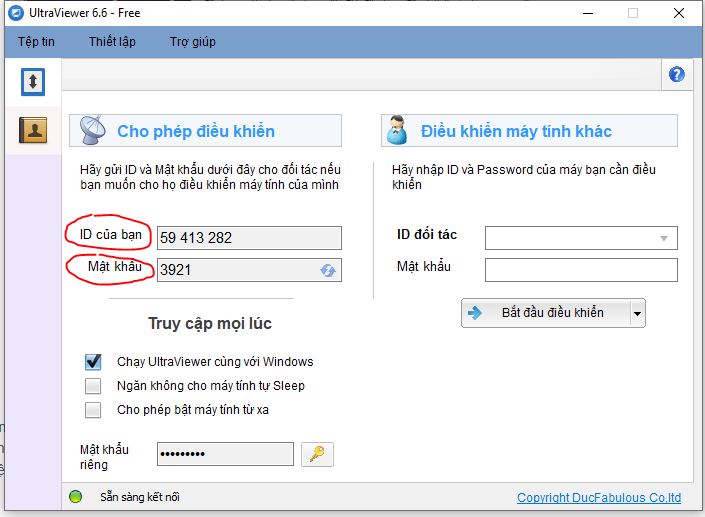Click the partner Mật khẩu input field
This screenshot has height=517, width=705.
581,270
